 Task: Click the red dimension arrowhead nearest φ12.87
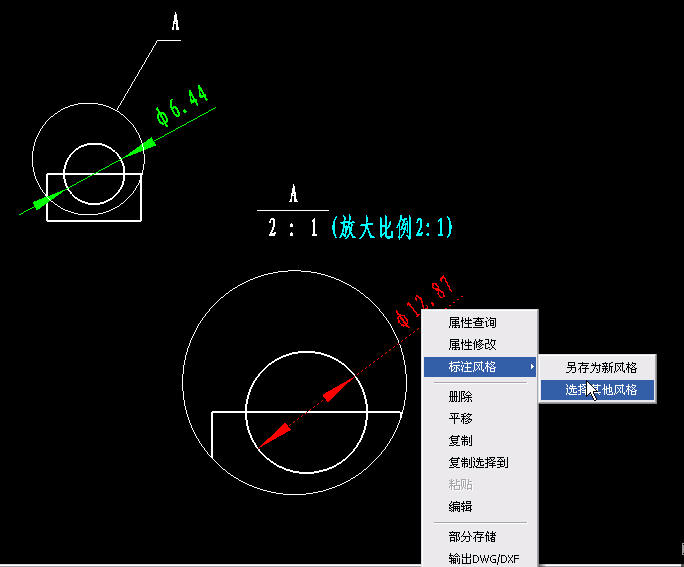coord(339,389)
